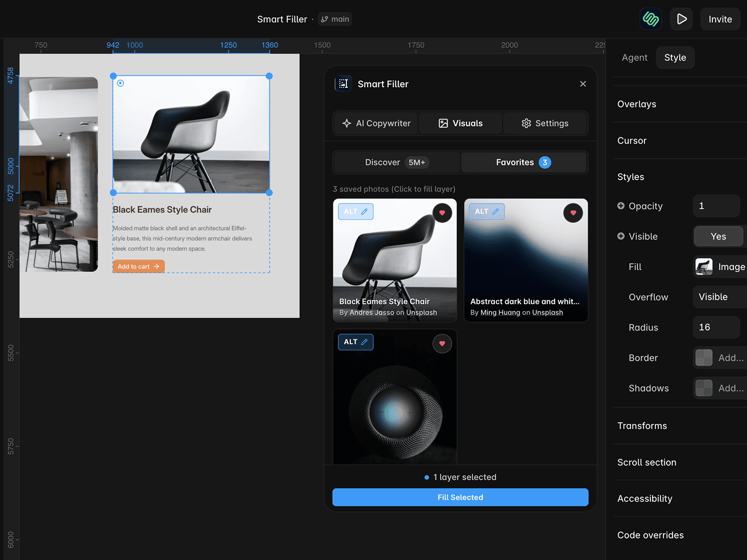Switch to the Style tab
The width and height of the screenshot is (747, 560).
(x=675, y=57)
